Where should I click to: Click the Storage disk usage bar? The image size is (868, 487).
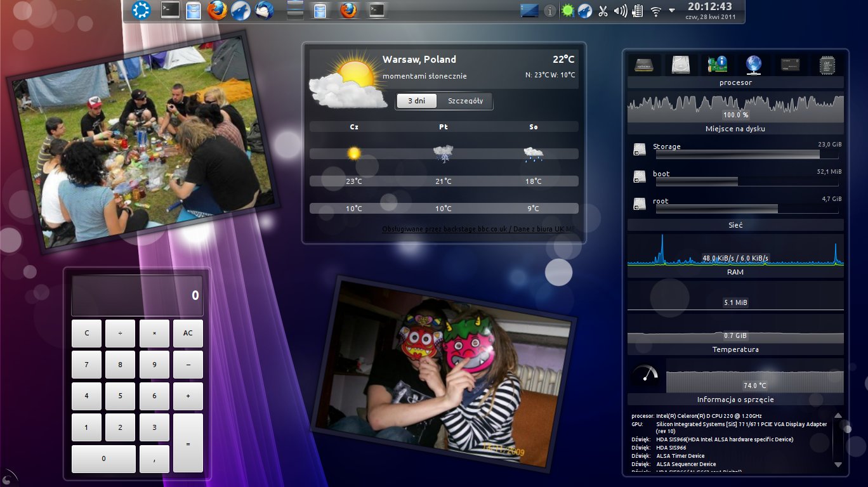[747, 155]
